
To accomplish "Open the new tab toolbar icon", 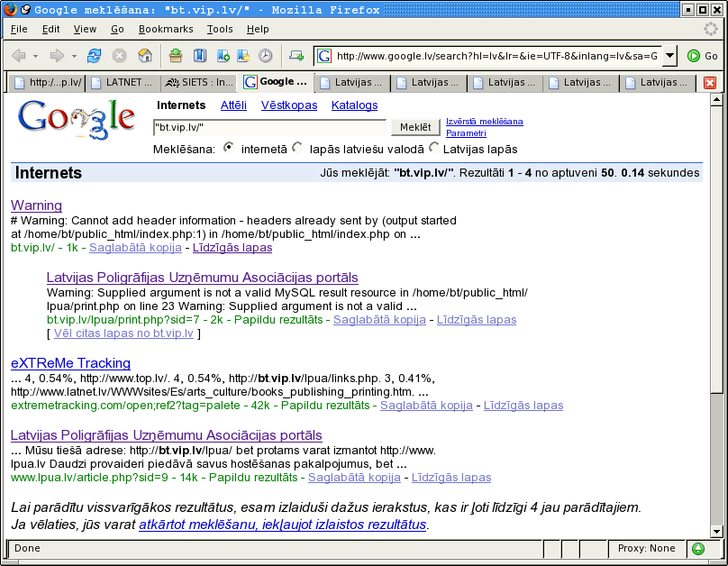I will (x=296, y=56).
